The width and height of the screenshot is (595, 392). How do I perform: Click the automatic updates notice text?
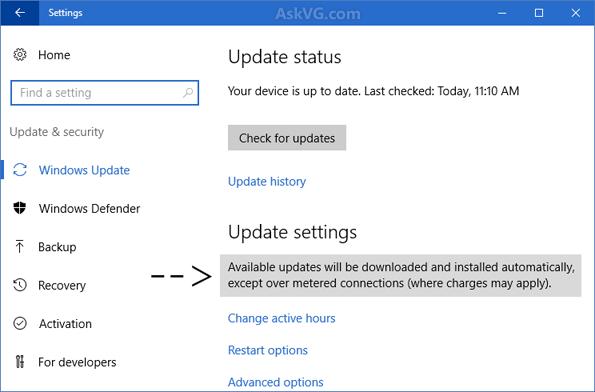(401, 275)
